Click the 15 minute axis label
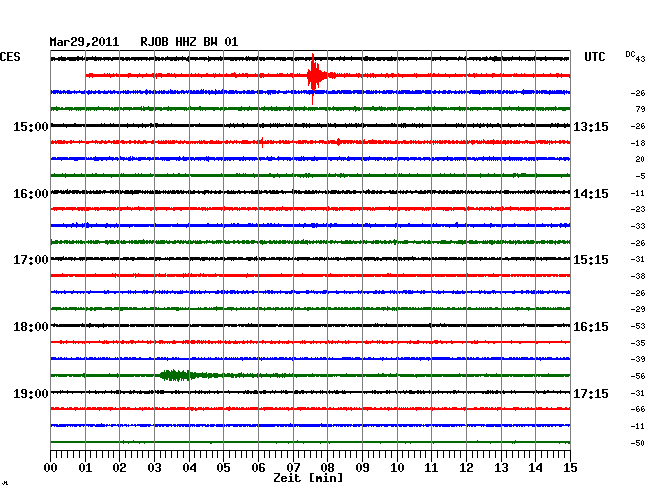650x494 pixels. (570, 468)
